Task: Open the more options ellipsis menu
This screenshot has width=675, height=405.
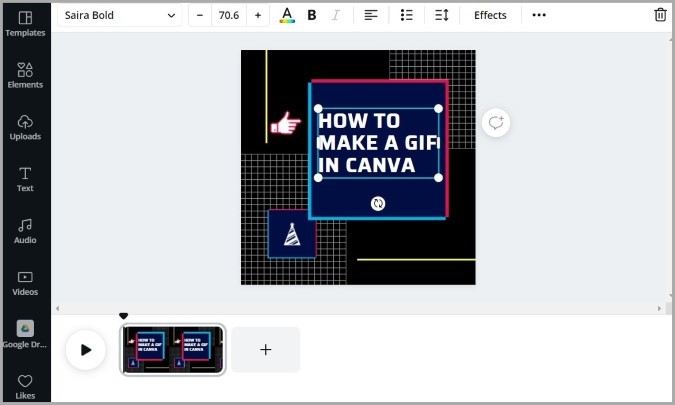Action: 539,15
